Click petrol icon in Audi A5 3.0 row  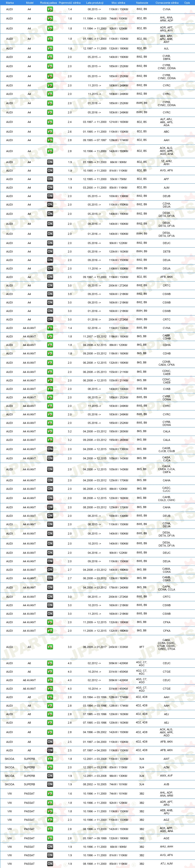click(x=50, y=647)
